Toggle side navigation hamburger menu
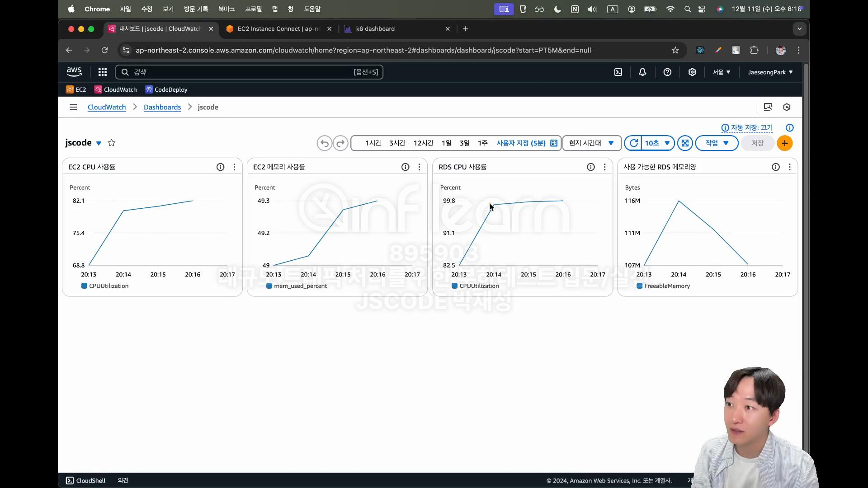Viewport: 868px width, 488px height. pyautogui.click(x=73, y=107)
